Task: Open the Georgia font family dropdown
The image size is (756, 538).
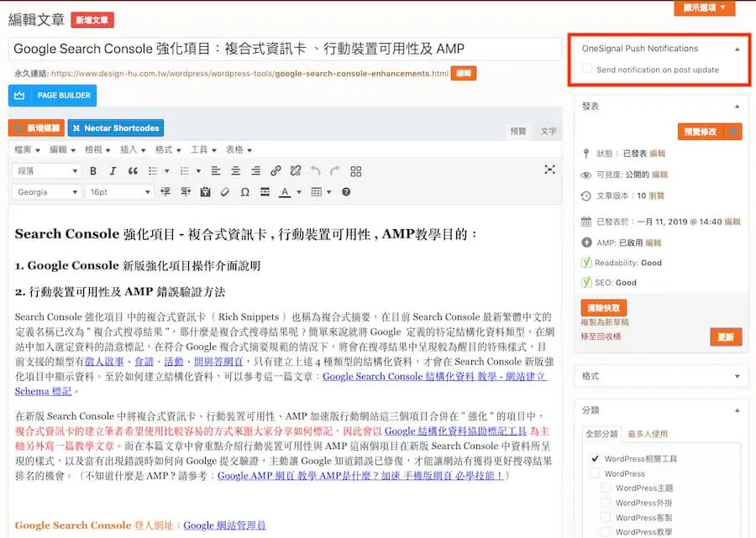Action: [46, 192]
